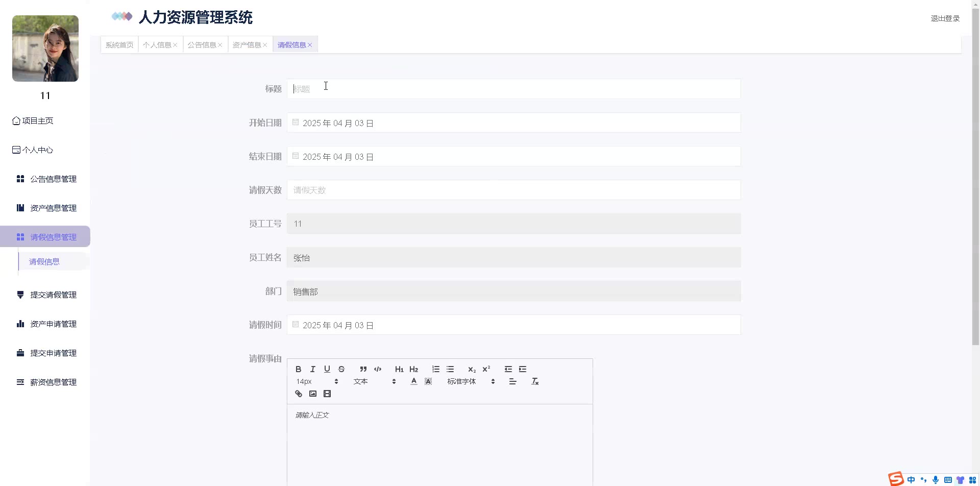The image size is (980, 486).
Task: Open the text color picker
Action: coord(414,381)
